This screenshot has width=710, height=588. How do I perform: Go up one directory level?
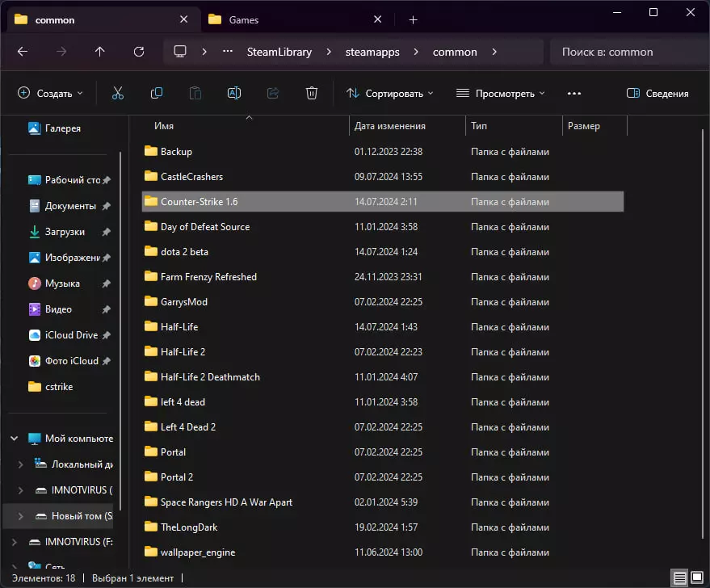(x=100, y=52)
